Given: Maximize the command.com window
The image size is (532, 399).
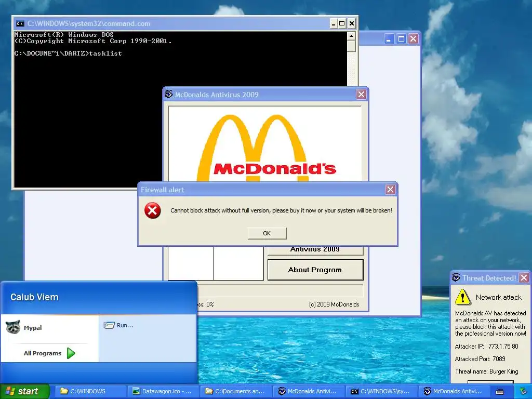Looking at the screenshot, I should [x=342, y=23].
